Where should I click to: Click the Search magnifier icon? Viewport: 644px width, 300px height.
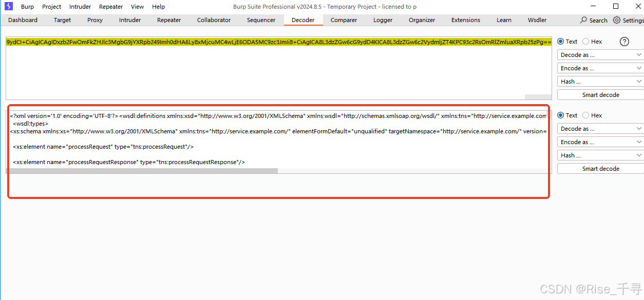click(x=583, y=20)
